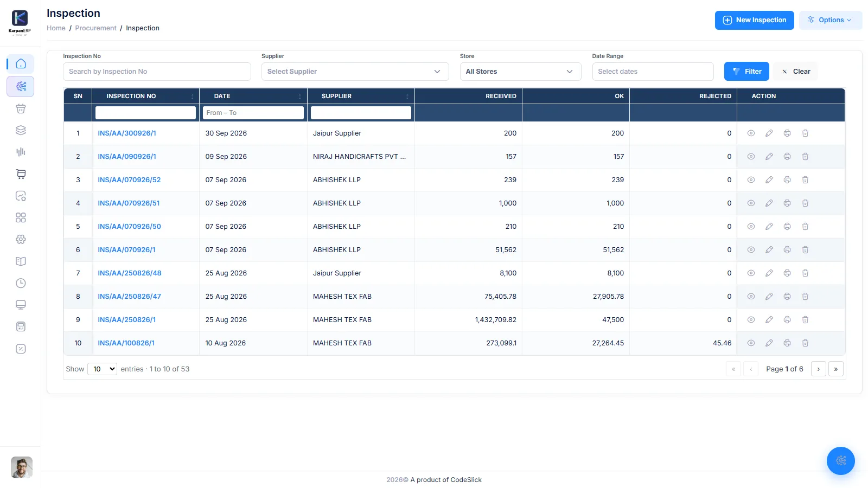Print inspection INS/AA/250826/1
868x488 pixels.
pyautogui.click(x=787, y=320)
